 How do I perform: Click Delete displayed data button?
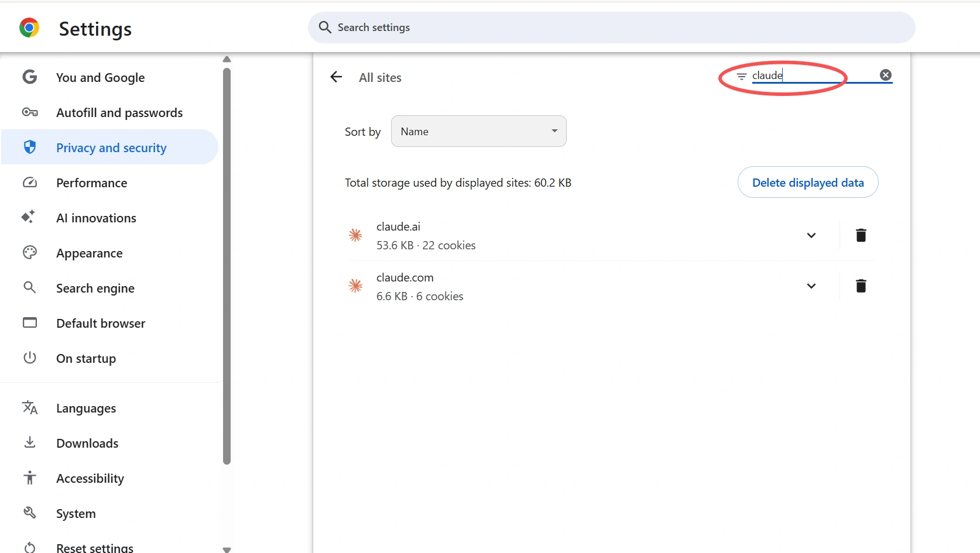click(x=808, y=182)
